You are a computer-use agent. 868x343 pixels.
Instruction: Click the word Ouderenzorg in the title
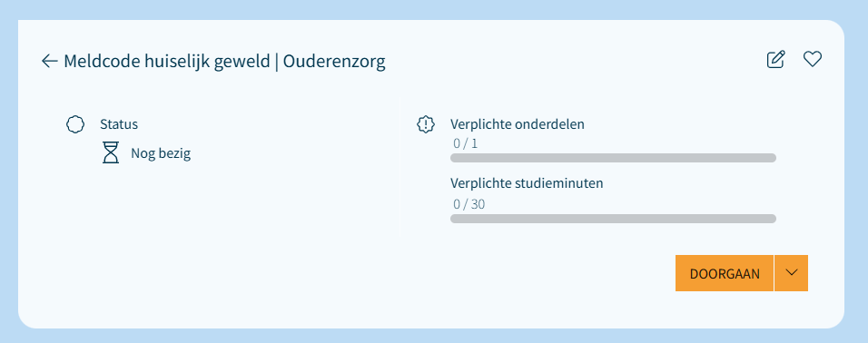334,62
